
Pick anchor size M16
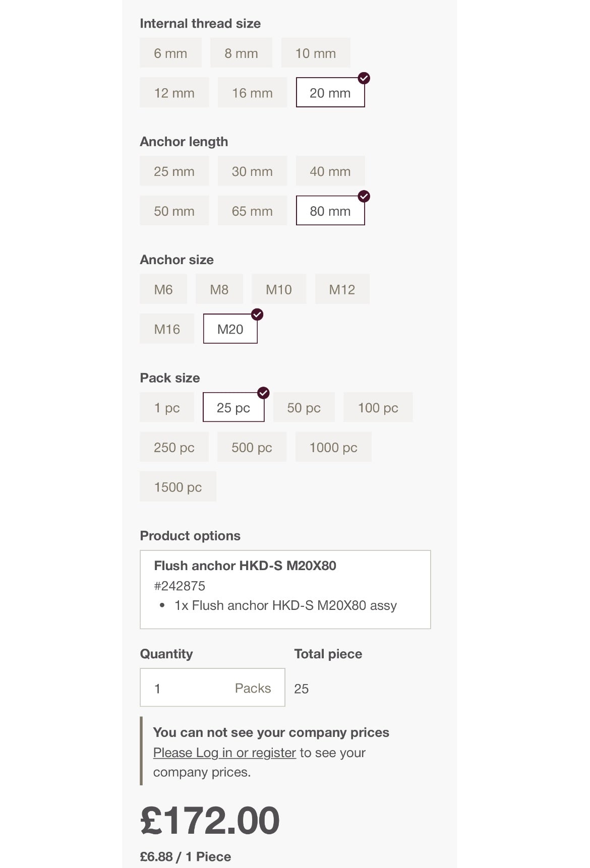(167, 329)
